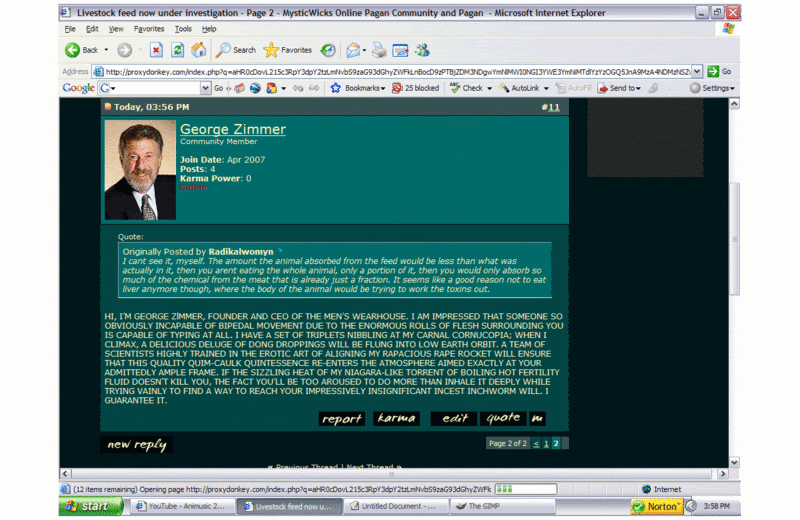Expand the address bar dropdown

(697, 71)
